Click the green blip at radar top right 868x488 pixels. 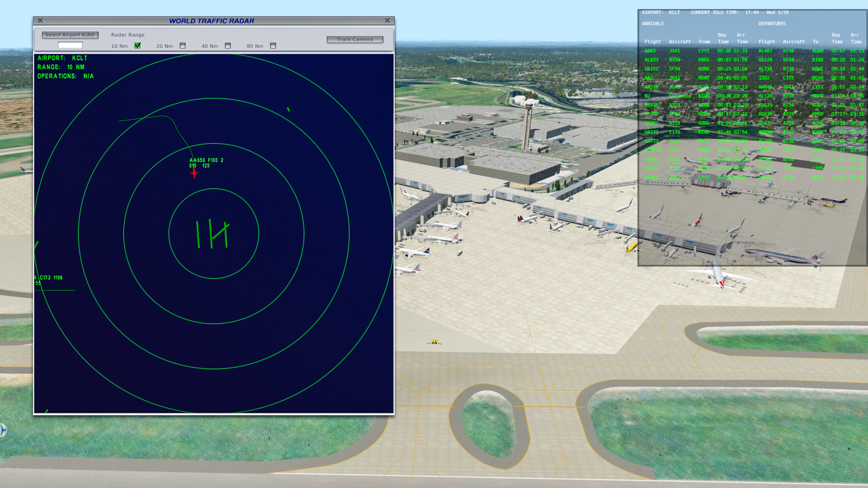pos(288,109)
